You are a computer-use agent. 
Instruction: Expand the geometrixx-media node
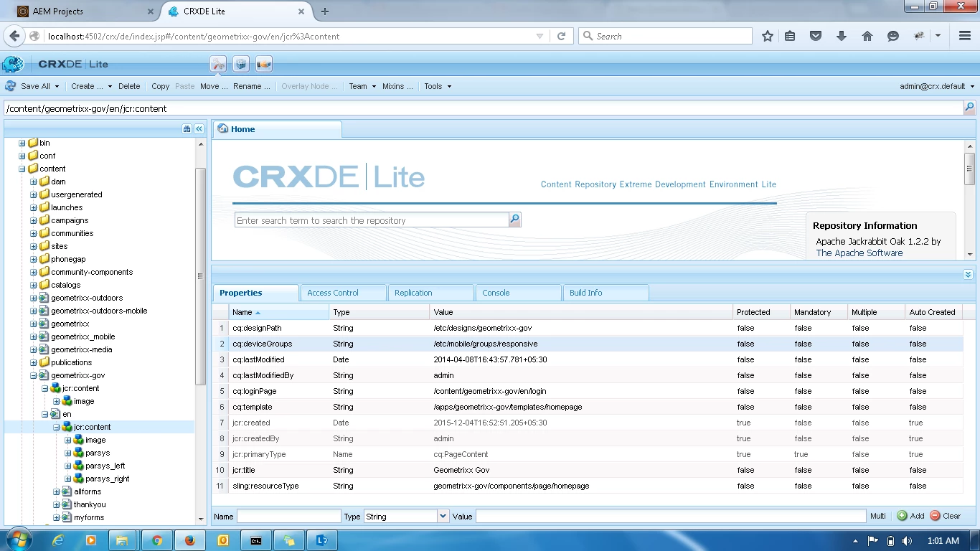(34, 349)
